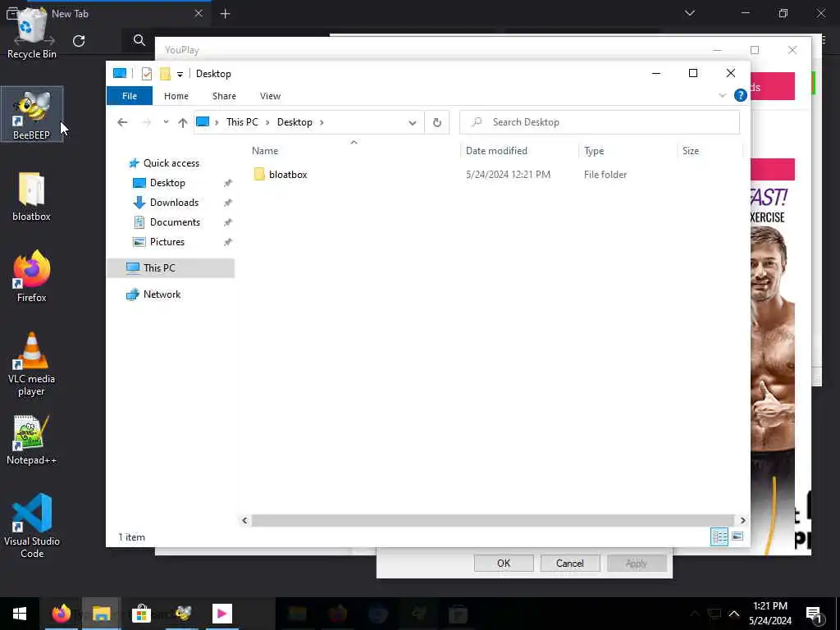Image resolution: width=840 pixels, height=630 pixels.
Task: Open the address bar history dropdown
Action: 412,123
